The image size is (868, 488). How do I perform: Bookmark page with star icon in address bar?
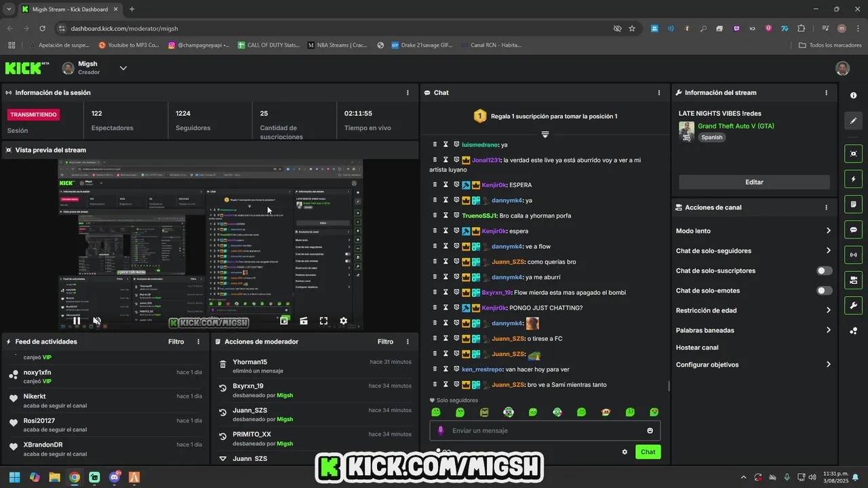pyautogui.click(x=632, y=28)
